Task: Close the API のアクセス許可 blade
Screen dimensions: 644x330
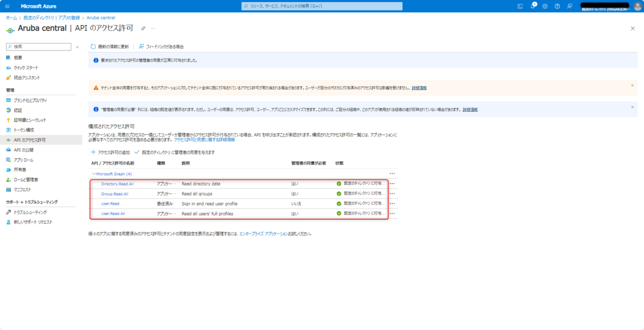Action: [x=632, y=28]
